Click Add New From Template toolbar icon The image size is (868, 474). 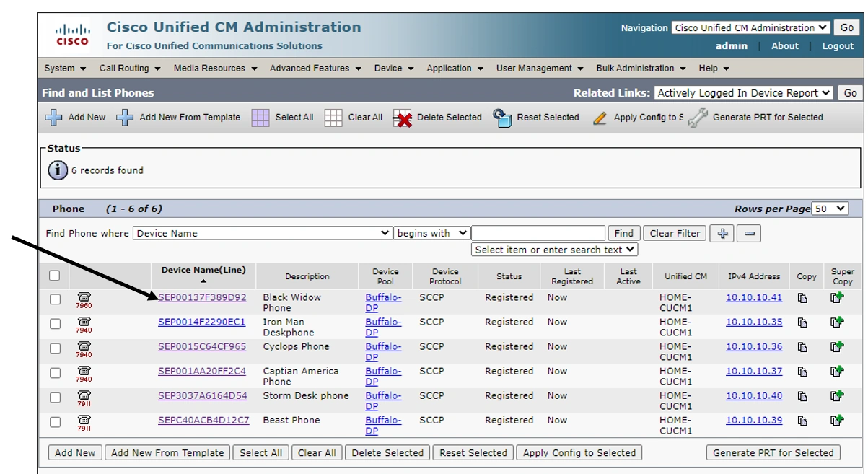click(x=126, y=118)
